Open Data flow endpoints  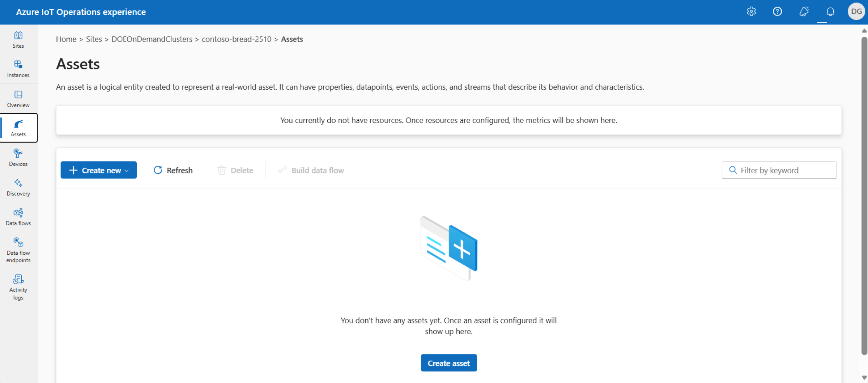[18, 250]
